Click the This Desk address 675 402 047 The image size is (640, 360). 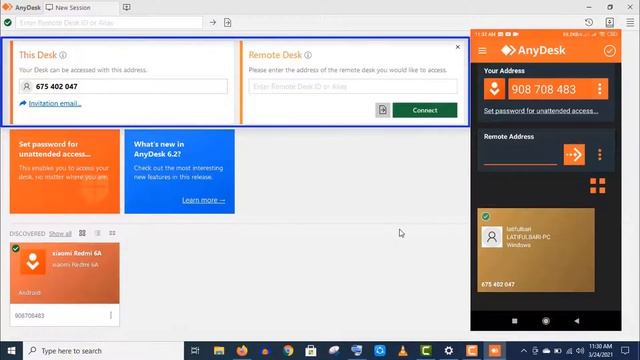pos(123,86)
